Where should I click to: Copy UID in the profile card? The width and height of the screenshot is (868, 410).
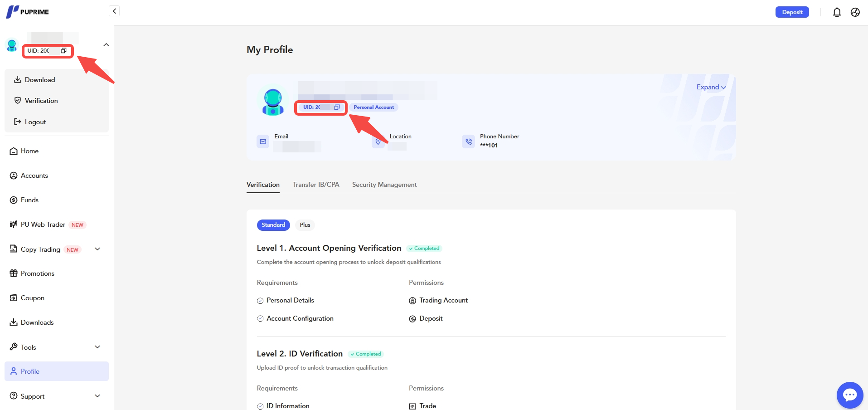tap(337, 107)
